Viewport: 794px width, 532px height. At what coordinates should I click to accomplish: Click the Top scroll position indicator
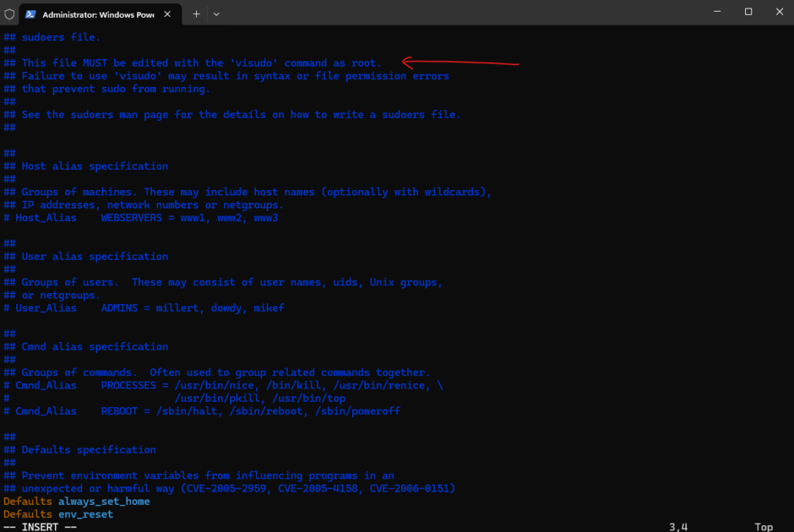point(763,527)
